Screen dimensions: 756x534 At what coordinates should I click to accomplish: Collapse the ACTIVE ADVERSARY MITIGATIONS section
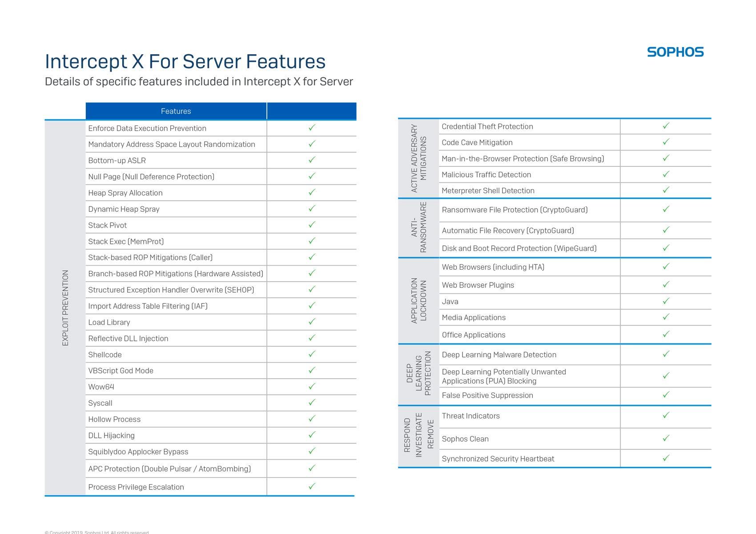pyautogui.click(x=418, y=158)
